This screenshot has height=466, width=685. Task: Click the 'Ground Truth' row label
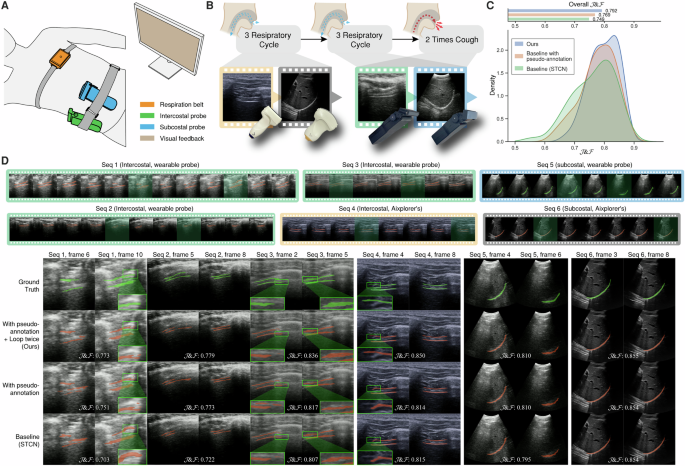[29, 286]
